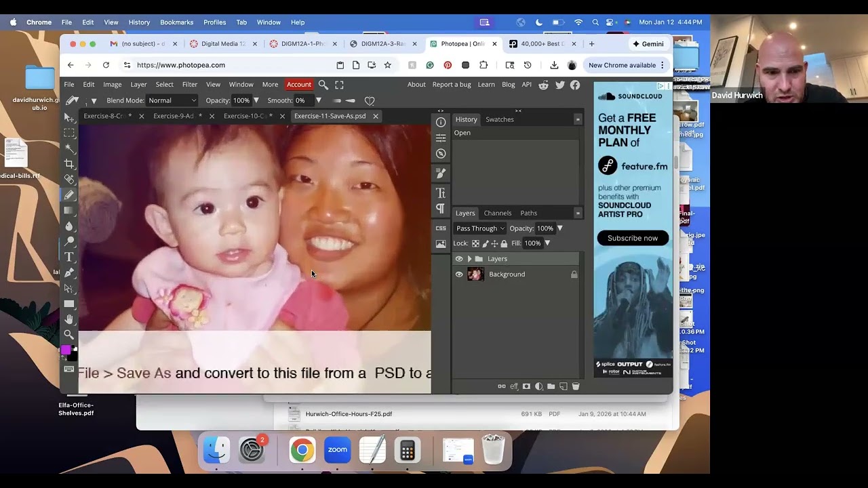Hide the Layers folder visibility eye

459,259
